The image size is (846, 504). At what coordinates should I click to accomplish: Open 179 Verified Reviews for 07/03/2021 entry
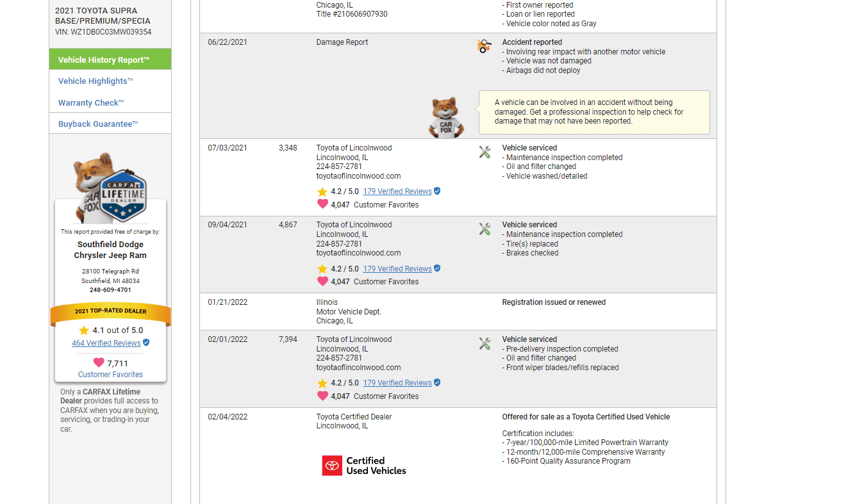pyautogui.click(x=397, y=191)
